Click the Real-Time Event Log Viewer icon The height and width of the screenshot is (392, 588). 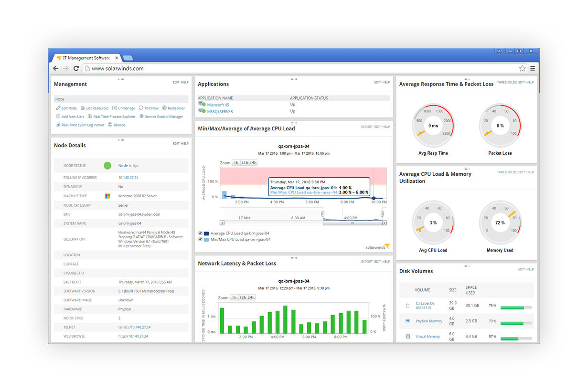click(x=58, y=125)
